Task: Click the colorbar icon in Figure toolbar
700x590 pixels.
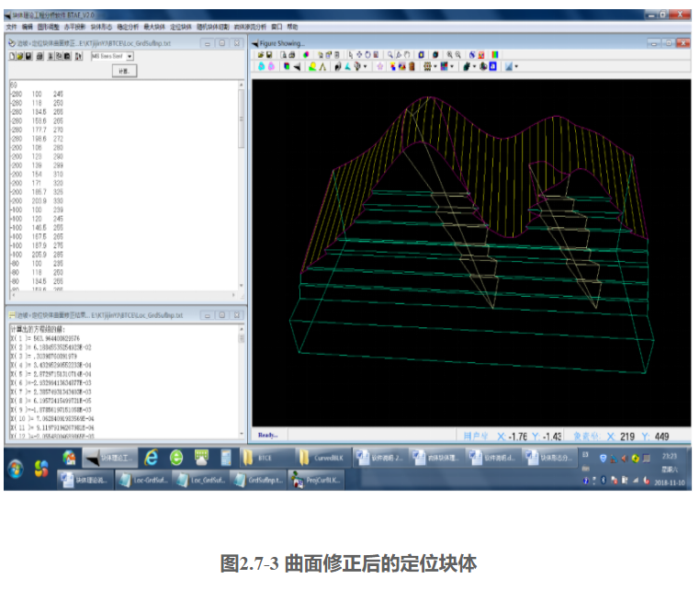Action: [x=496, y=55]
